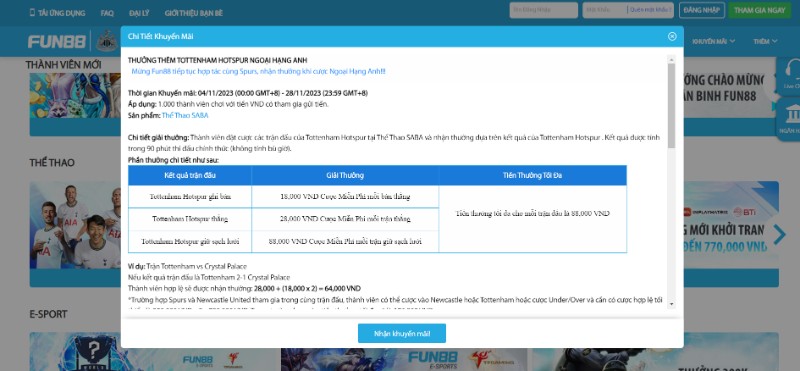This screenshot has width=800, height=371.
Task: Click the bank icon on right sidebar
Action: click(x=792, y=118)
